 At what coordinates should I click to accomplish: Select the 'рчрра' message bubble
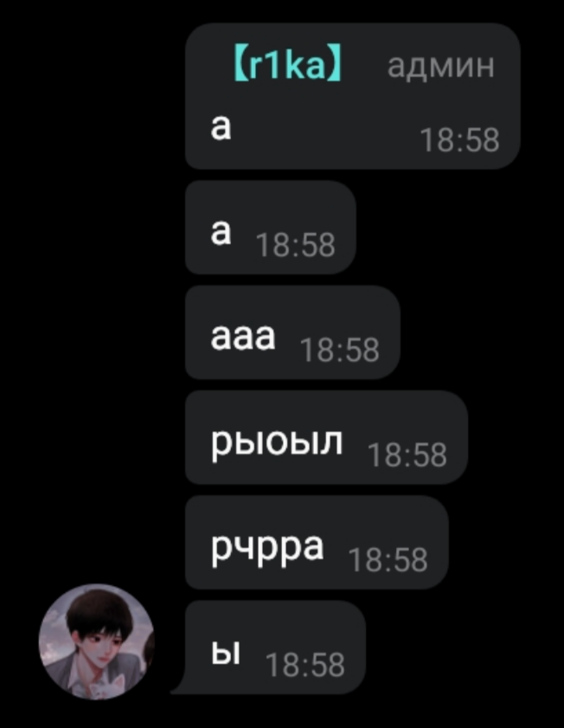(x=317, y=542)
